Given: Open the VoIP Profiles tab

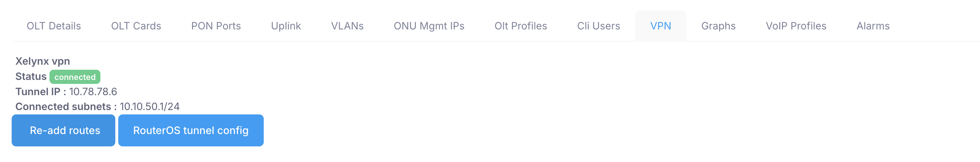Looking at the screenshot, I should (x=796, y=26).
